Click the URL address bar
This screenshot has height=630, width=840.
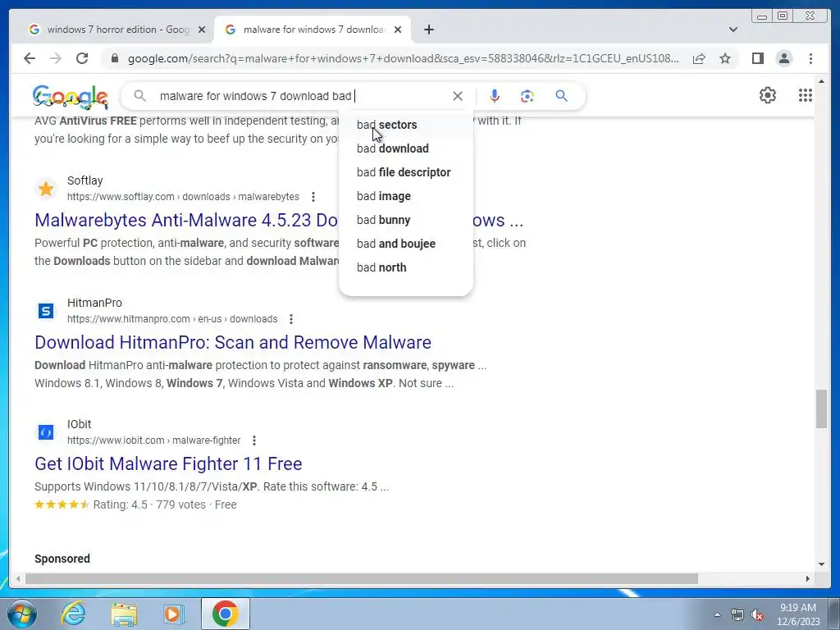point(404,58)
